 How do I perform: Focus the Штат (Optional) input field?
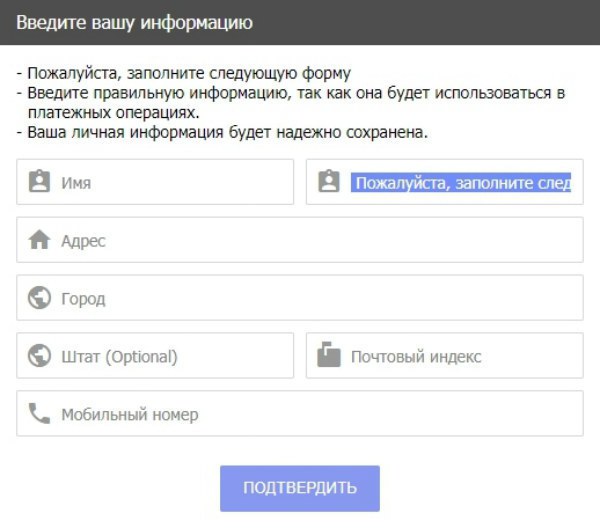(x=170, y=356)
